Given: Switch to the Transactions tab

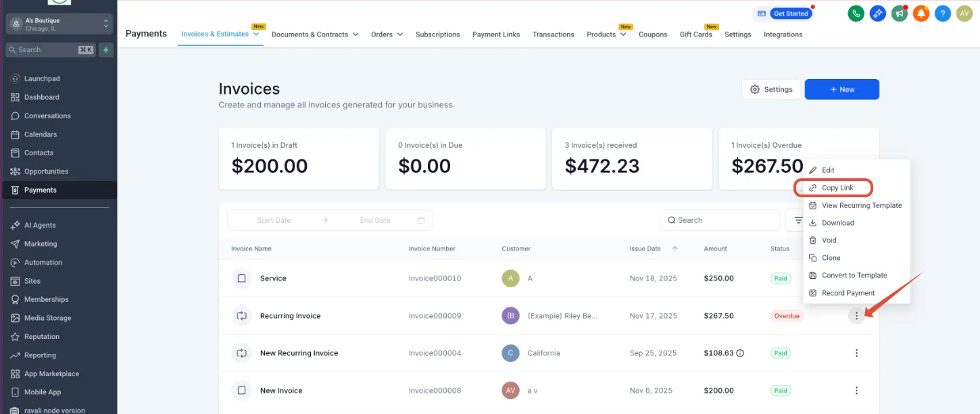Looking at the screenshot, I should [553, 34].
